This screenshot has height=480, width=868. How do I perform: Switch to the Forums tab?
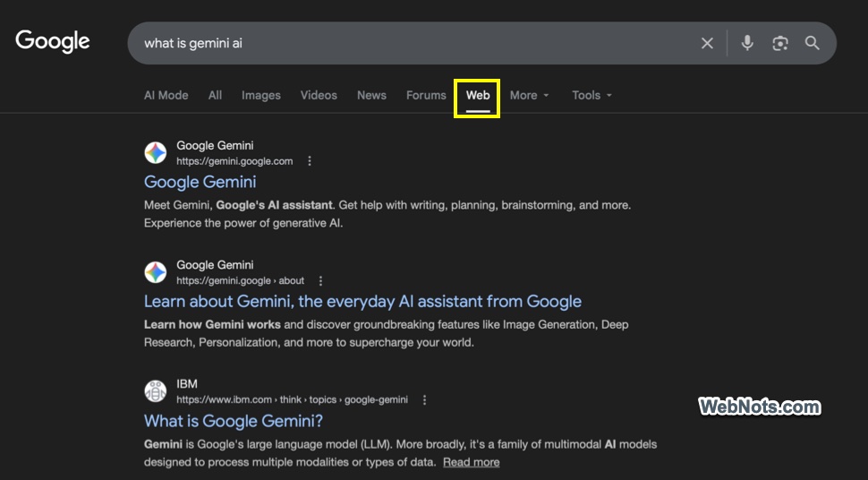[426, 95]
